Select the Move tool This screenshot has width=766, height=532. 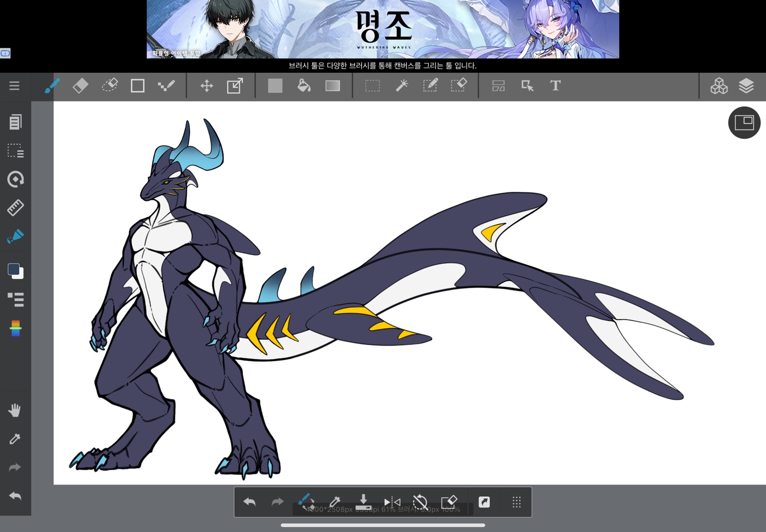[x=206, y=86]
